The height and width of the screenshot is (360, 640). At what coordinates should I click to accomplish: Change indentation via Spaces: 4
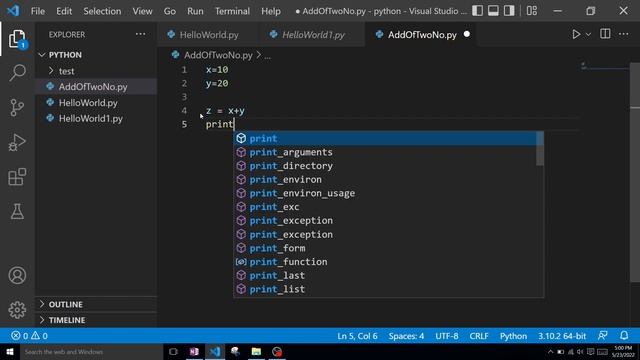click(x=406, y=336)
